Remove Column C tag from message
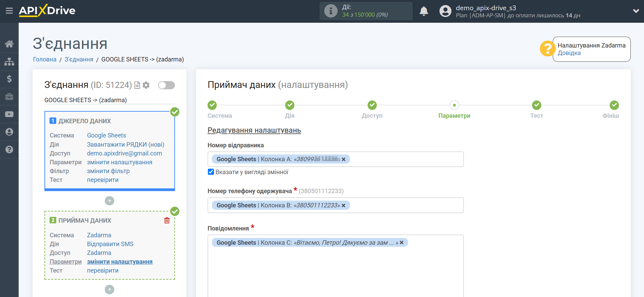 tap(402, 243)
